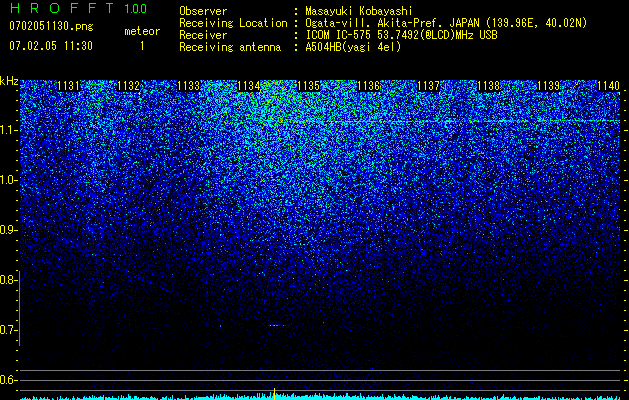The height and width of the screenshot is (400, 629).
Task: Click the Receiving Location label
Action: click(233, 23)
